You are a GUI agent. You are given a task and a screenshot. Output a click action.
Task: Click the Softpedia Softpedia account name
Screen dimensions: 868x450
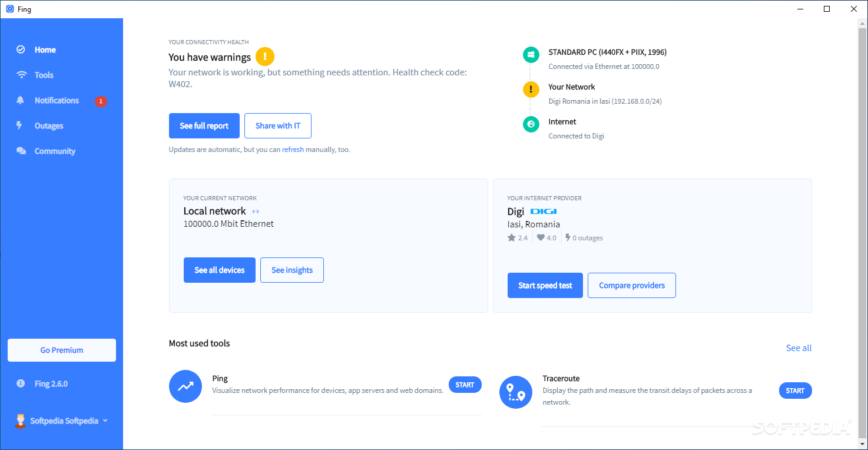tap(64, 421)
